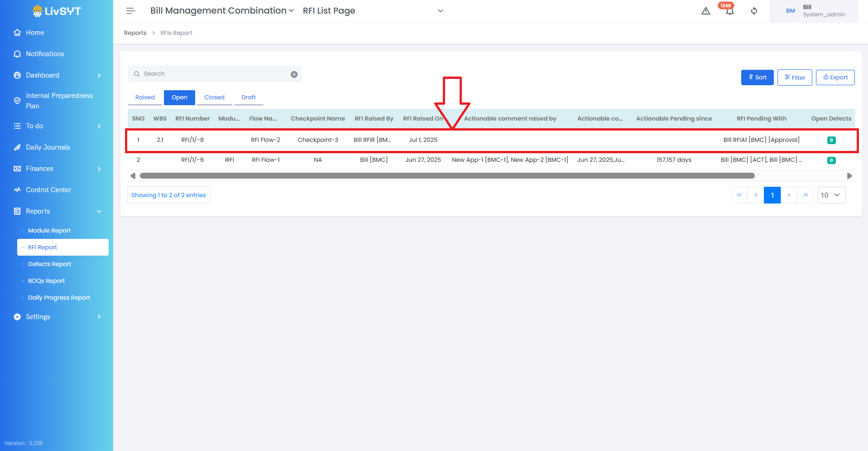868x451 pixels.
Task: Select the Open tab
Action: [179, 97]
